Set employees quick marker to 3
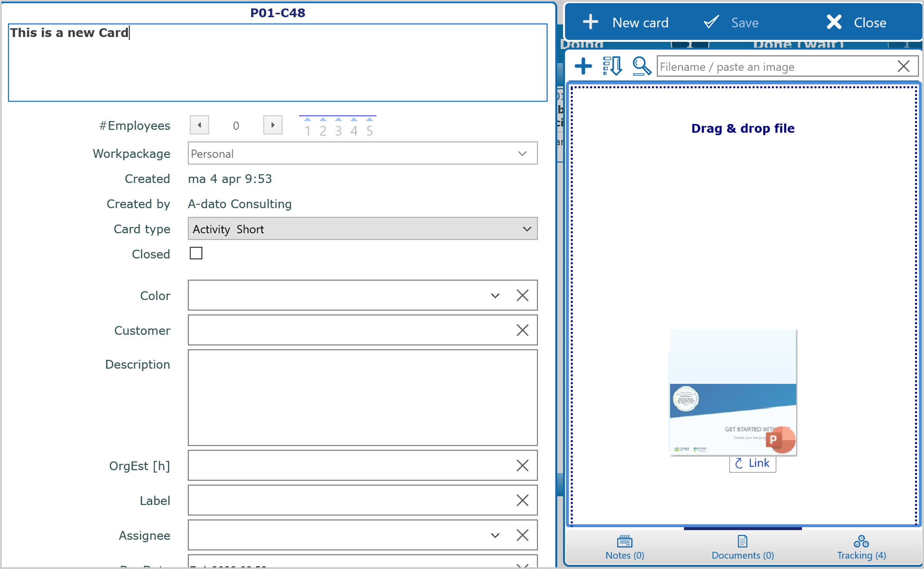 click(x=338, y=127)
